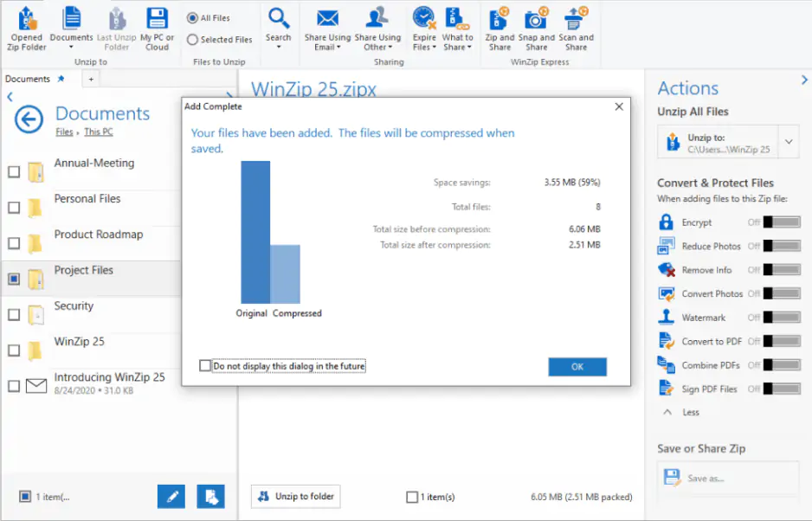Click the Combine PDFs icon

(666, 364)
